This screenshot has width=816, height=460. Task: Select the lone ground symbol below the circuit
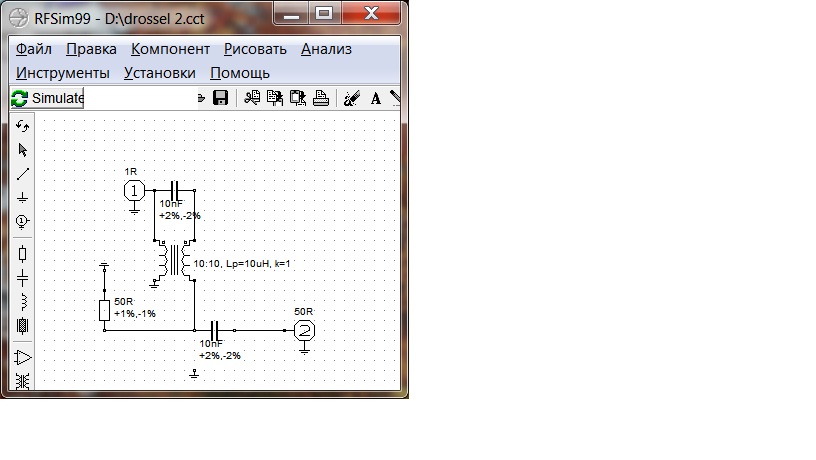194,374
